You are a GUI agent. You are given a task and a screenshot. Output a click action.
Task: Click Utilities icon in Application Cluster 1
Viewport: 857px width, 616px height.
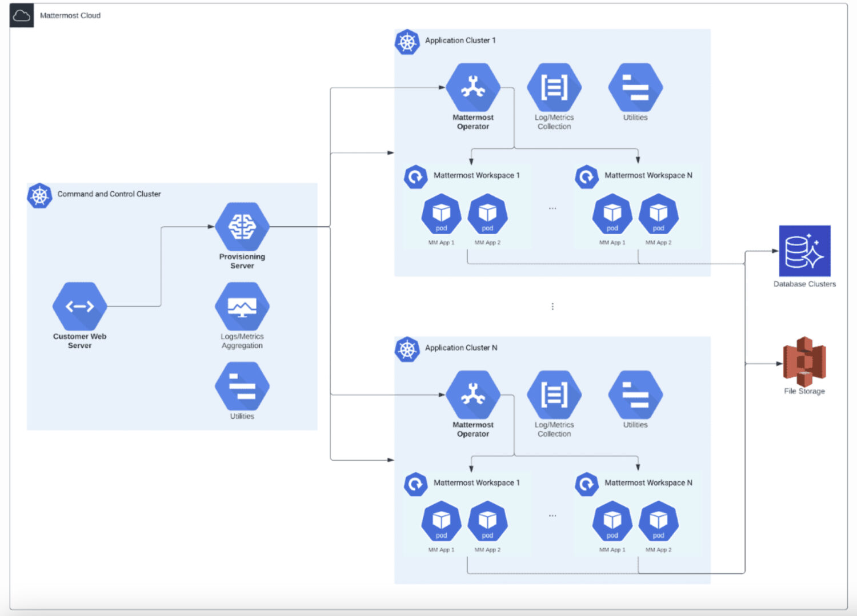tap(635, 87)
